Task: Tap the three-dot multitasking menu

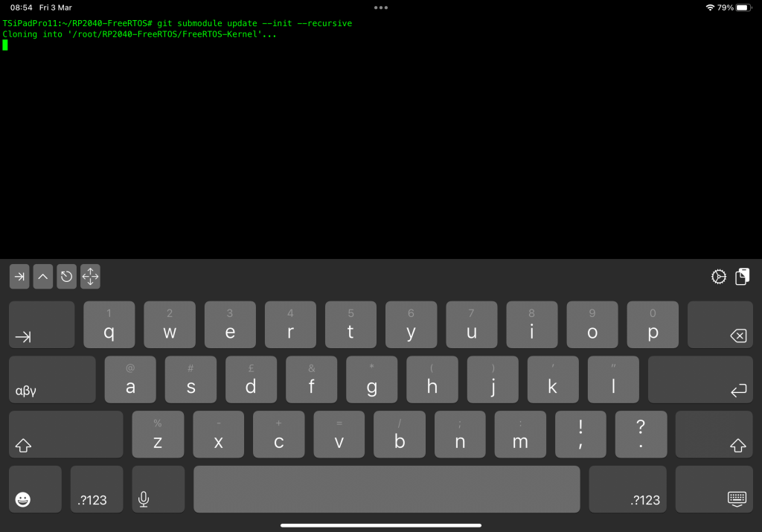Action: pos(381,7)
